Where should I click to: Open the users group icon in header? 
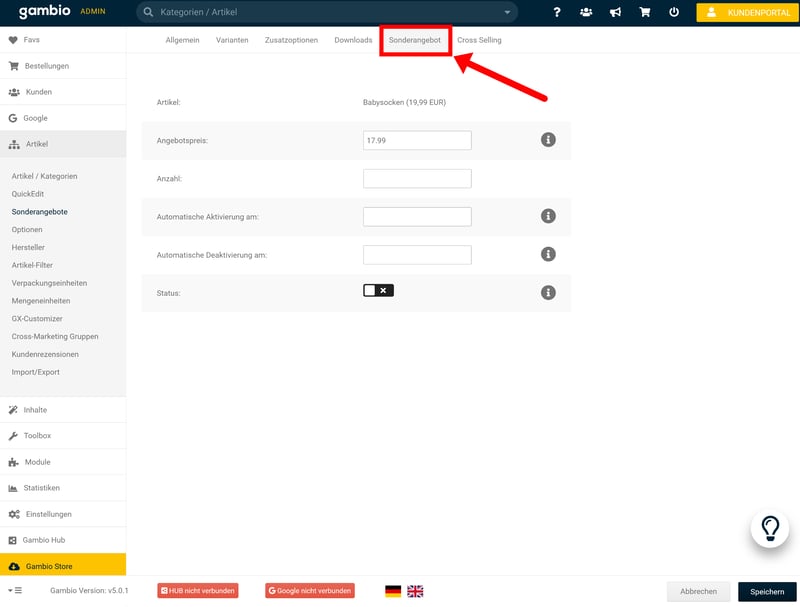pyautogui.click(x=586, y=12)
